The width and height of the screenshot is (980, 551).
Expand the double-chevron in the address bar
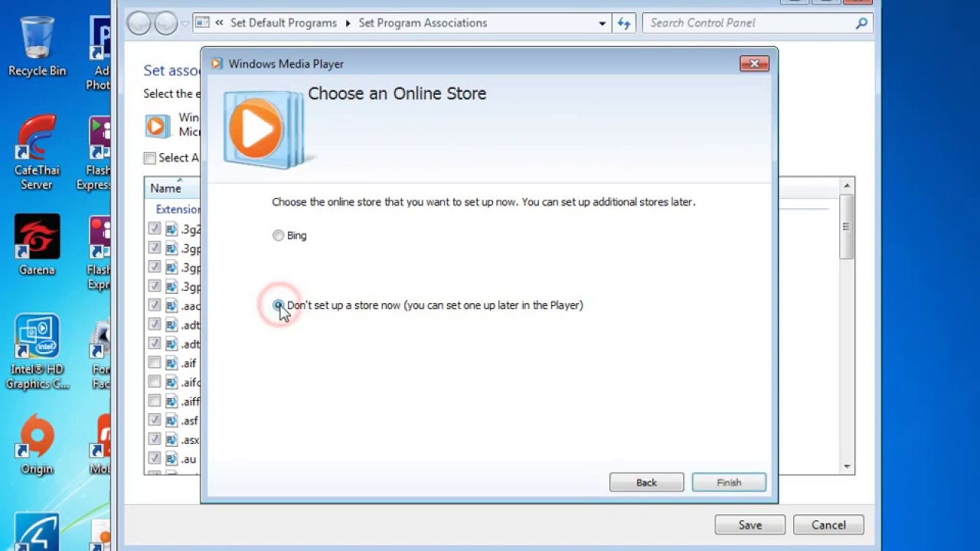coord(219,23)
